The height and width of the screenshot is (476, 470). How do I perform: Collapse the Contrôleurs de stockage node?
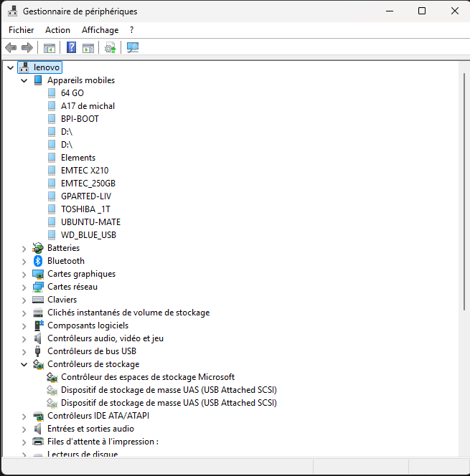click(x=24, y=364)
